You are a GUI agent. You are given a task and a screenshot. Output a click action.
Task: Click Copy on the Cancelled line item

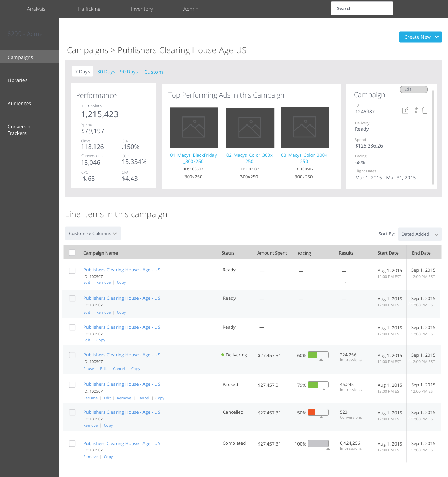[x=108, y=425]
